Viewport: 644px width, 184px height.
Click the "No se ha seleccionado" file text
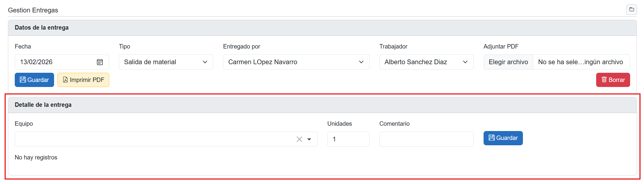click(x=580, y=62)
